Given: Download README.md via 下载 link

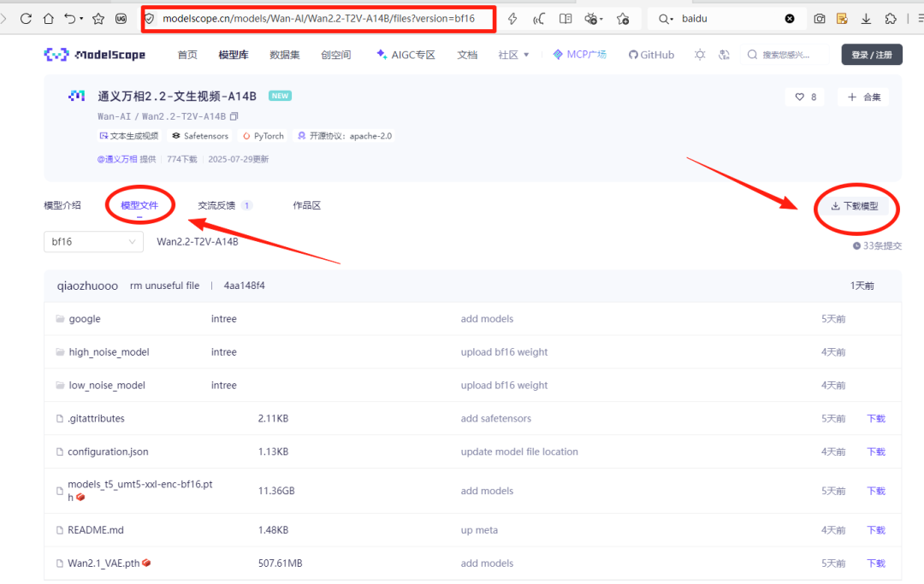Looking at the screenshot, I should [876, 530].
